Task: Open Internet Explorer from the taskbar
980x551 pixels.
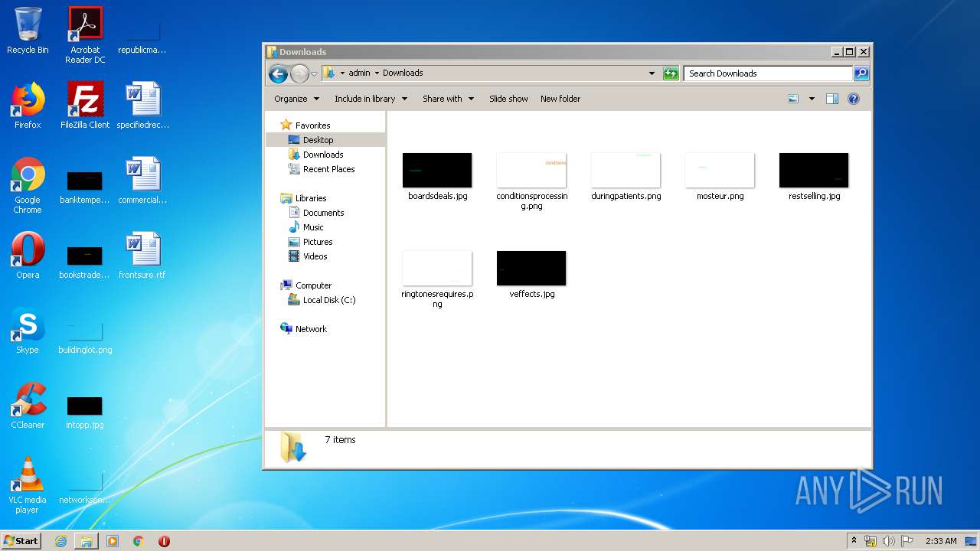Action: tap(60, 541)
